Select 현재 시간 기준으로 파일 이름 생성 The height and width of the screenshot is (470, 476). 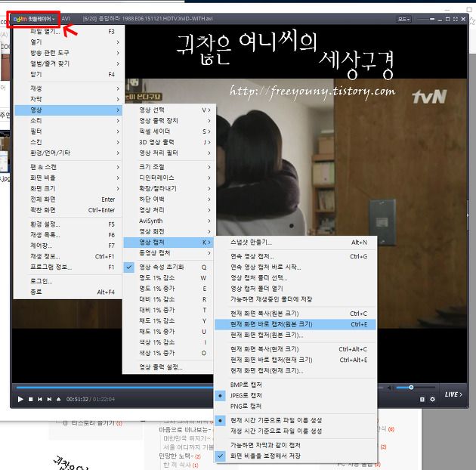click(x=295, y=420)
